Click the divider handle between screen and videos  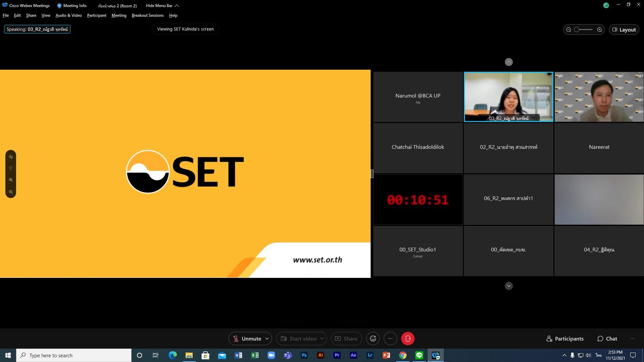372,174
